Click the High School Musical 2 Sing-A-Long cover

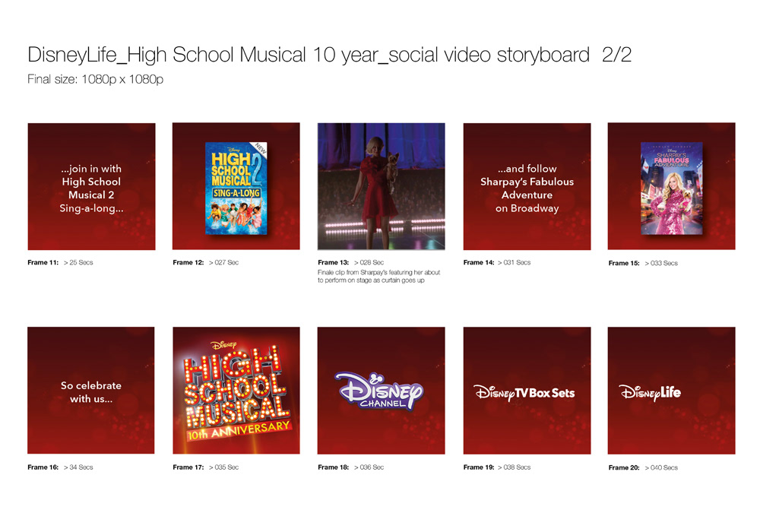236,188
